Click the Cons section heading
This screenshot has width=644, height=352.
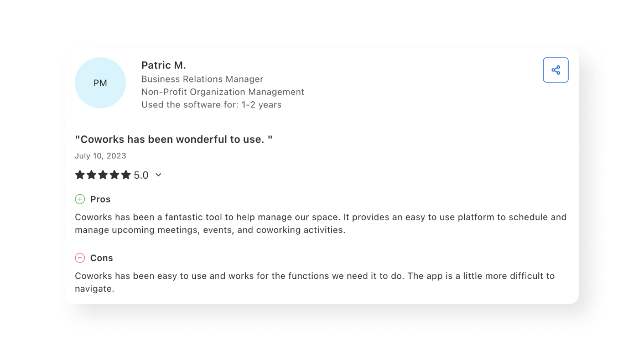tap(101, 258)
